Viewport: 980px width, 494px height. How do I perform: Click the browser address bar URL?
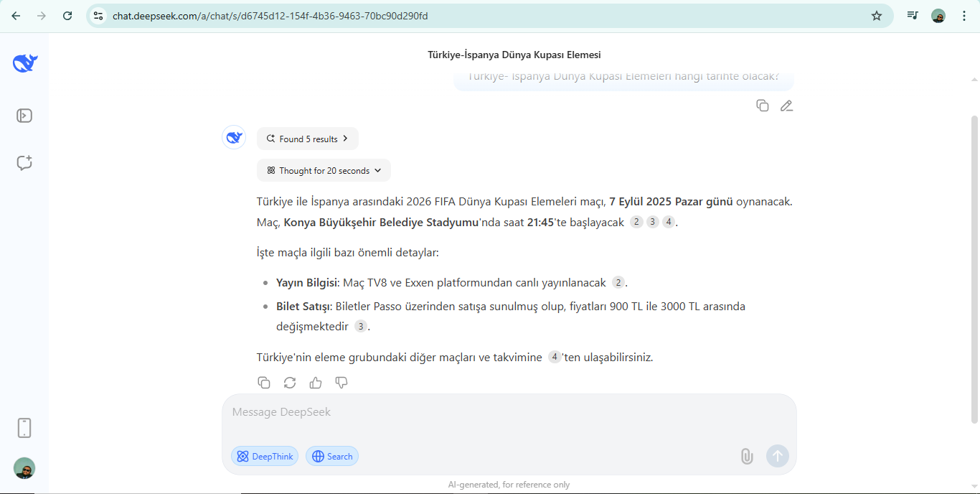[270, 16]
